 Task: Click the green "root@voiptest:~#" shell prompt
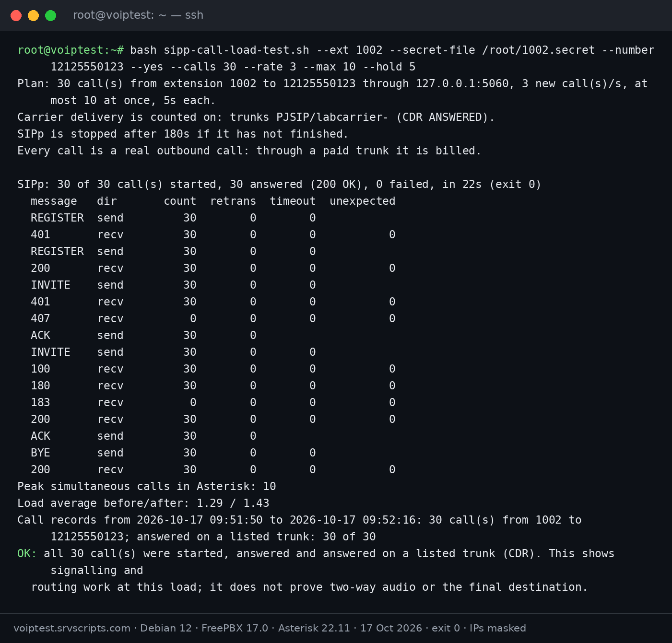71,50
